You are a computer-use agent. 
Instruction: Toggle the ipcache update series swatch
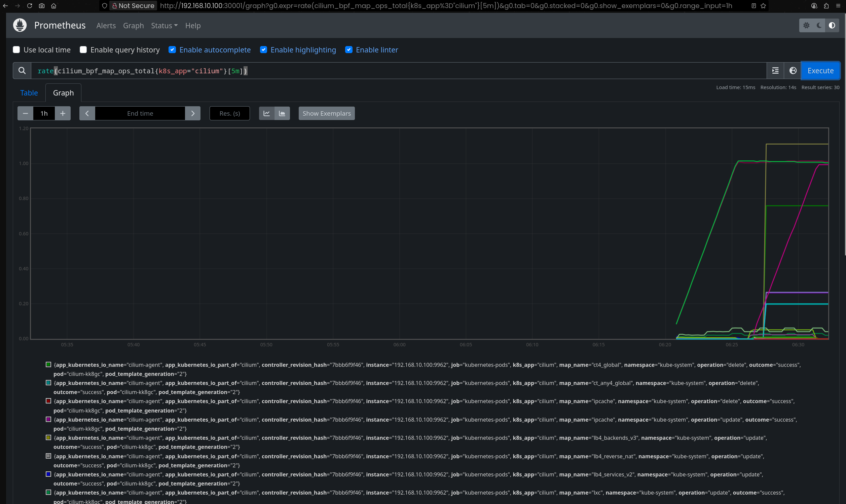click(48, 420)
